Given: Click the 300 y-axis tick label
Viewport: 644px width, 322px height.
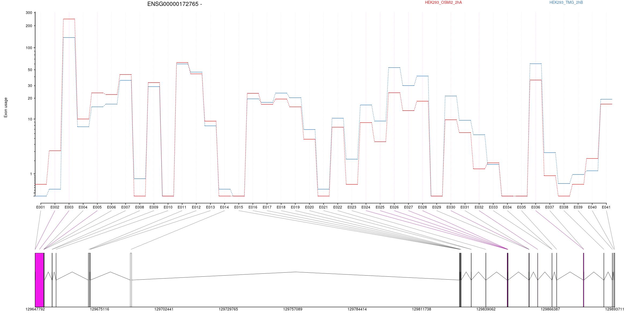Looking at the screenshot, I should [x=29, y=13].
